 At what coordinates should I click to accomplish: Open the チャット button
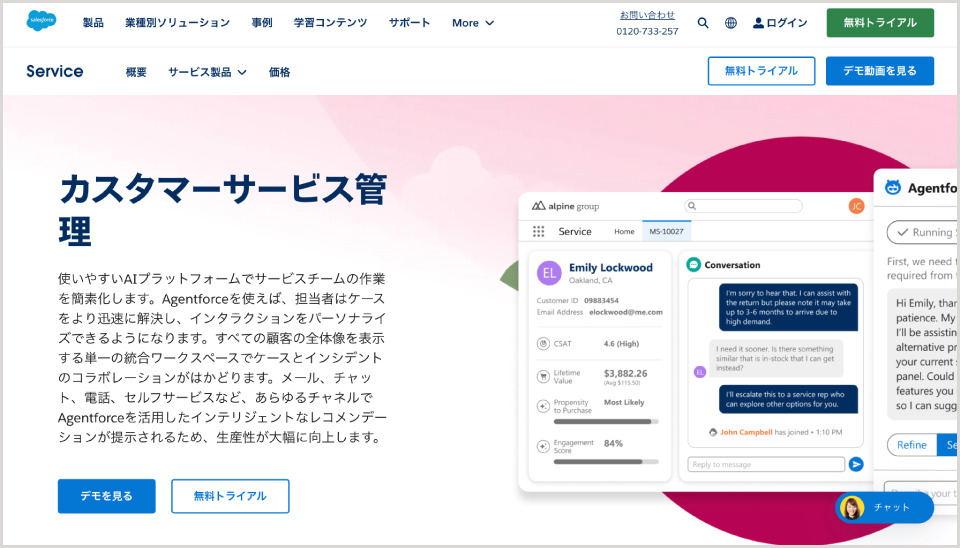pos(884,508)
